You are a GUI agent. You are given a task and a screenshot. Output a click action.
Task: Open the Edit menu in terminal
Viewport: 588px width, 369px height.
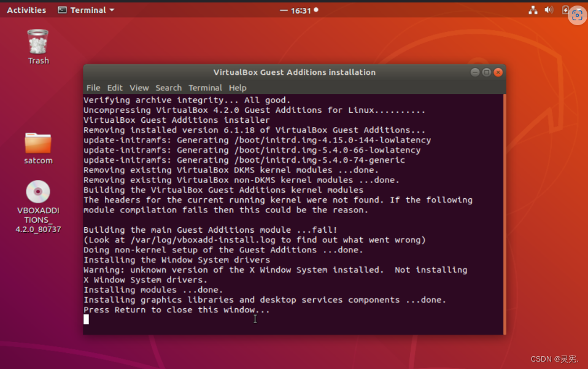[115, 88]
